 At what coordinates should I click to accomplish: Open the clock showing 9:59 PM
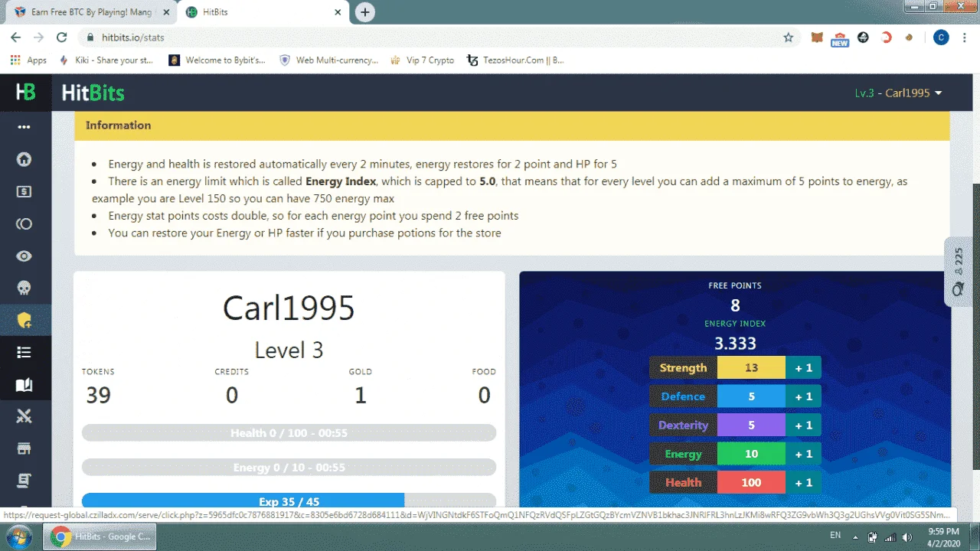[943, 536]
